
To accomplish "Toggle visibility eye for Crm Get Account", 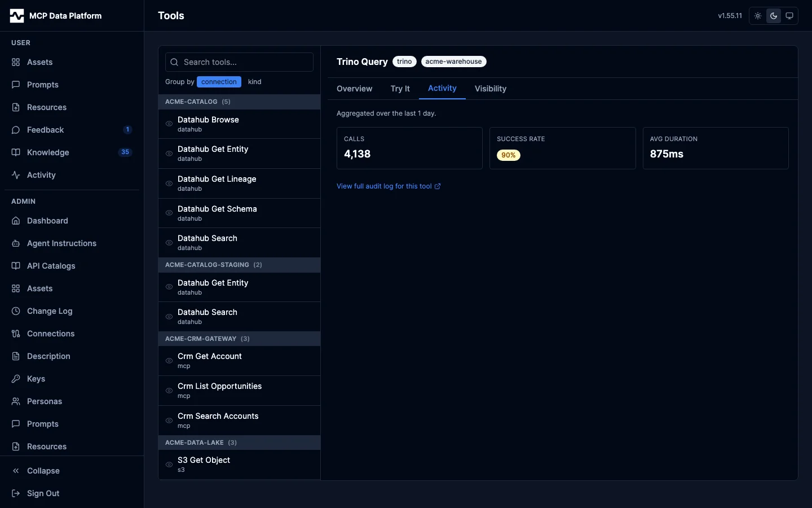I will tap(169, 361).
